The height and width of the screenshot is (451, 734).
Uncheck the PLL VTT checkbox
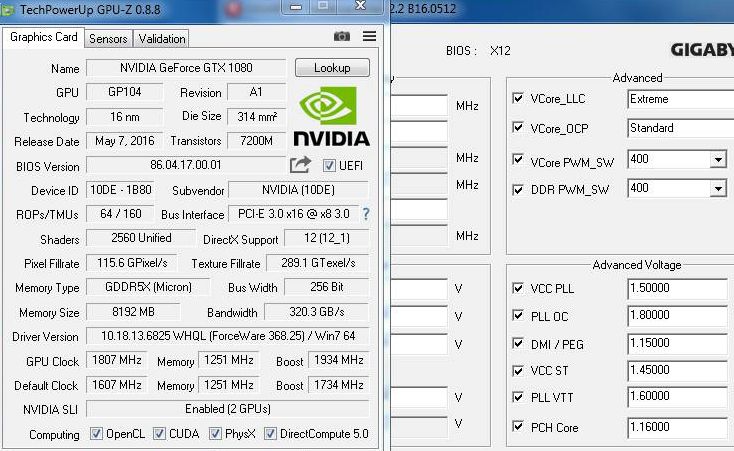click(518, 397)
